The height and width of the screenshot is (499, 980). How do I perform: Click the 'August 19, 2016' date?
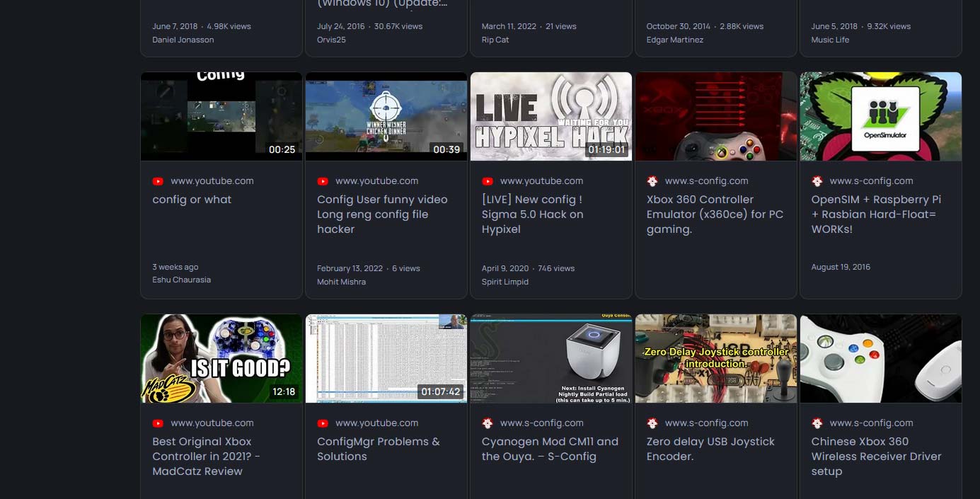click(841, 267)
